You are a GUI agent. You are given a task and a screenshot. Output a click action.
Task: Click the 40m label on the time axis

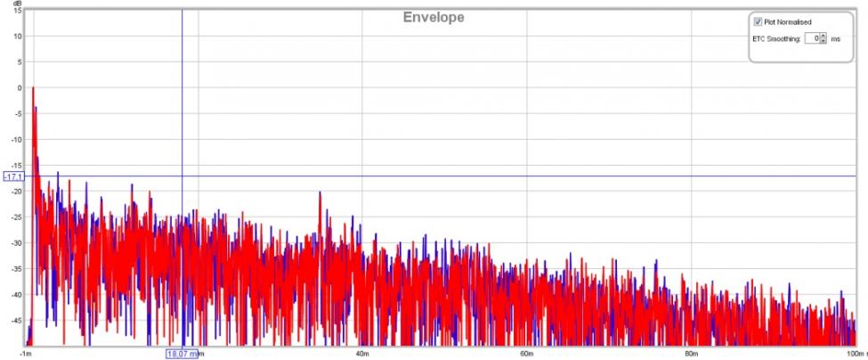click(362, 354)
